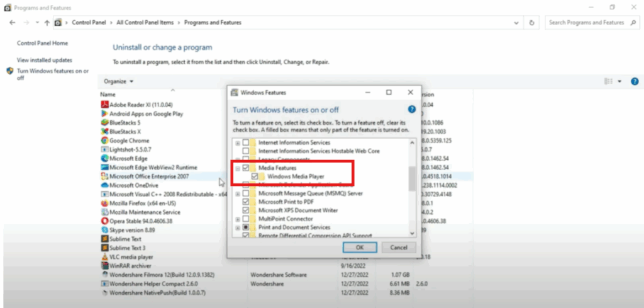Click the Microsoft OneDrive cloud icon
644x308 pixels.
pyautogui.click(x=104, y=185)
